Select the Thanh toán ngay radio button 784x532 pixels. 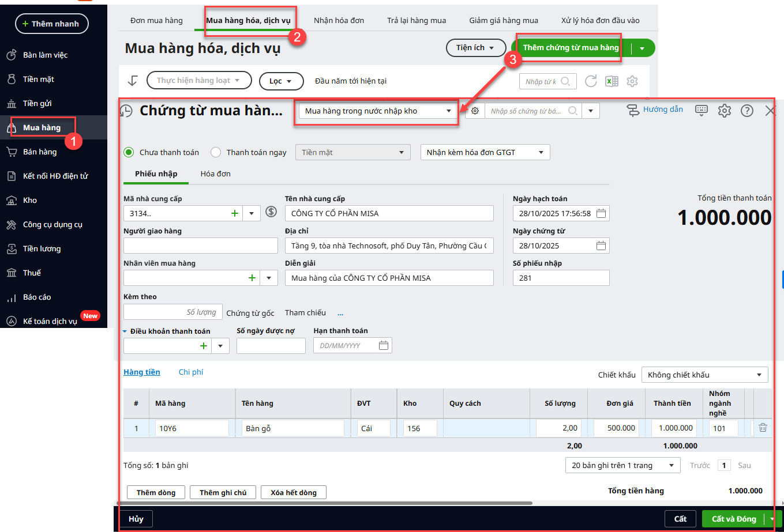coord(216,152)
